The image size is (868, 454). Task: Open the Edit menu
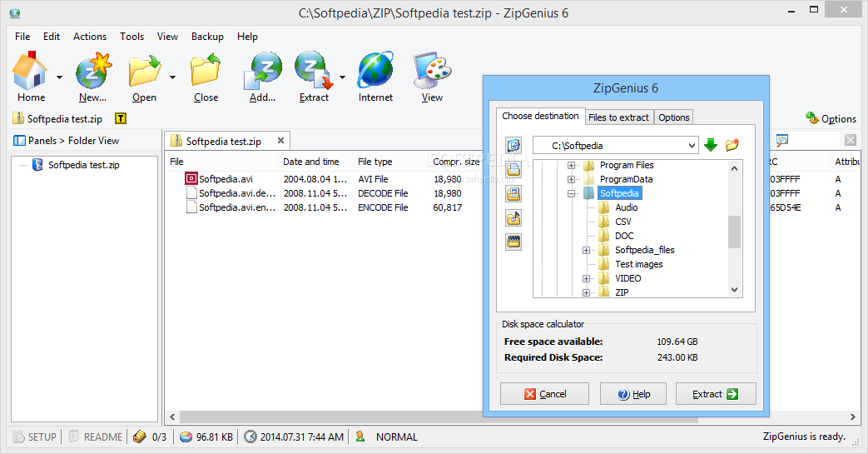coord(52,37)
